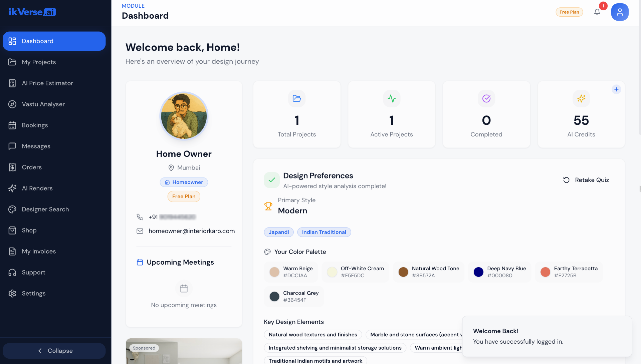Click 'Natural wood textures and finishes' tag
The height and width of the screenshot is (364, 641).
tap(313, 335)
